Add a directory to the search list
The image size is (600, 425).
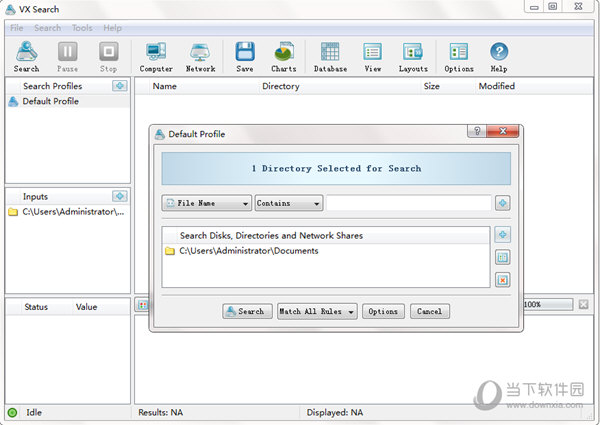(502, 234)
